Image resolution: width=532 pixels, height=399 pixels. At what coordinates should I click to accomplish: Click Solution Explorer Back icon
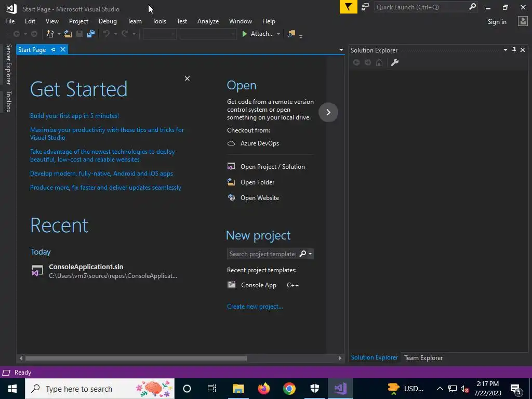click(x=356, y=62)
